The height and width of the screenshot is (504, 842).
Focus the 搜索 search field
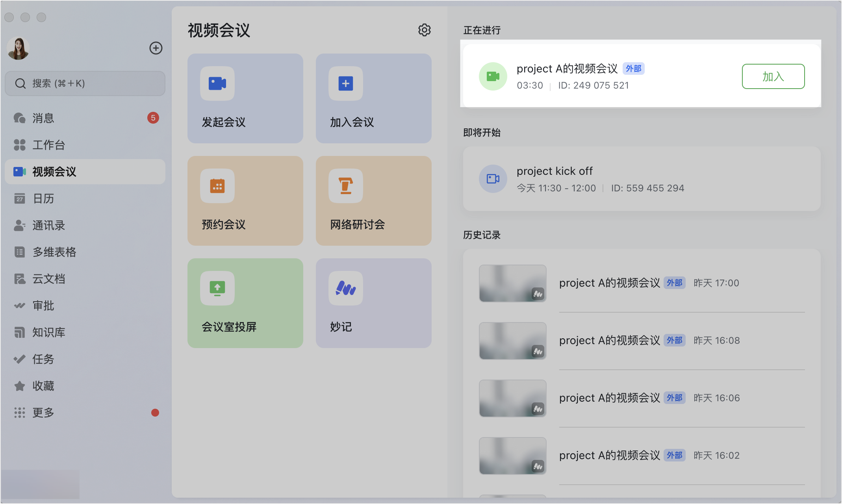[x=85, y=83]
